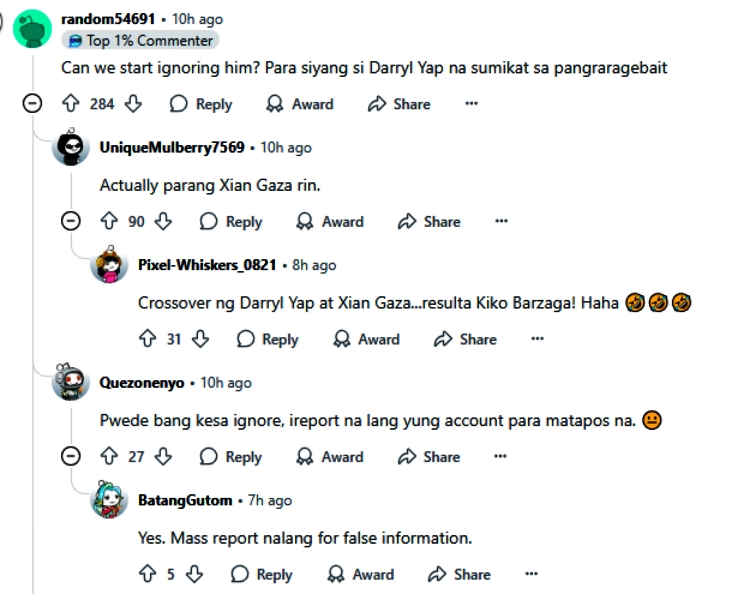The image size is (750, 594).
Task: Open more options on random54691's comment
Action: [x=472, y=104]
